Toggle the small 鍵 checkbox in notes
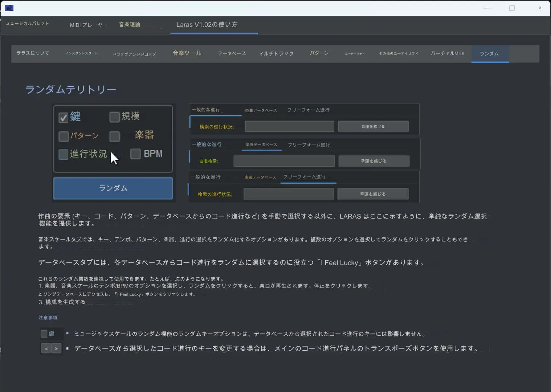The width and height of the screenshot is (551, 392). pos(44,334)
